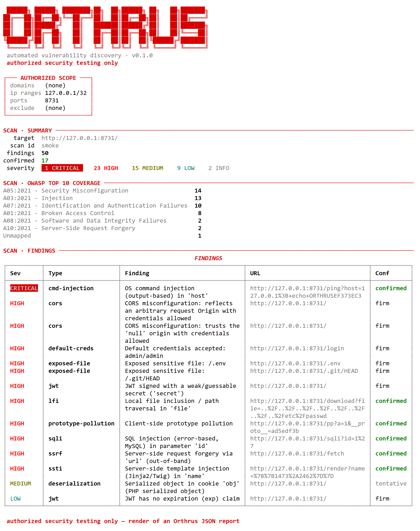Click the 'firm' confidence in the default-creds row
Viewport: 420px width, 531px height.
[x=382, y=348]
